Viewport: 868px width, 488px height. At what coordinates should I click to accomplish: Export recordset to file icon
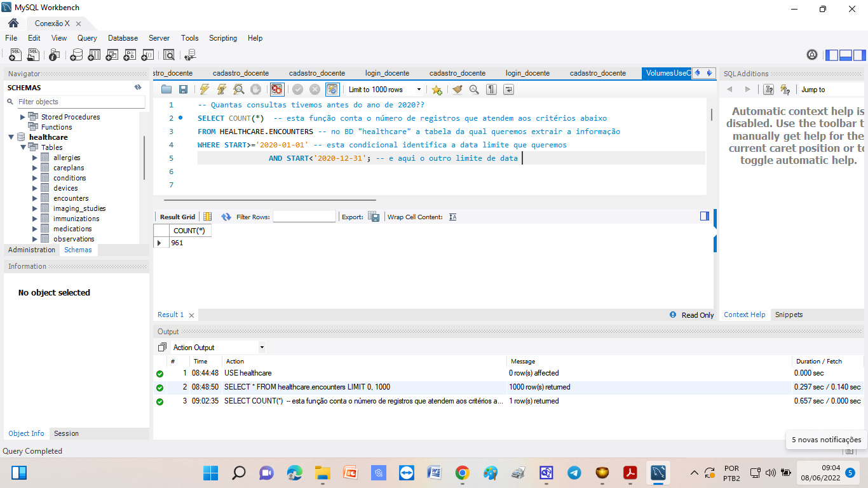point(374,217)
